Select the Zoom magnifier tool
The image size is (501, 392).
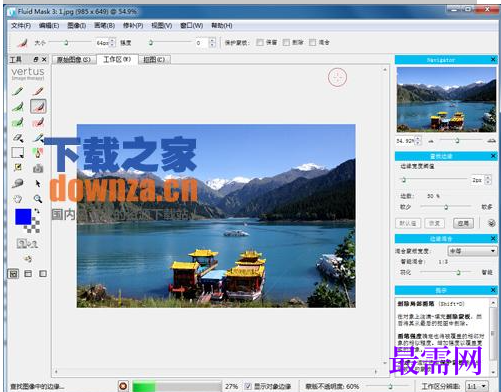(38, 199)
